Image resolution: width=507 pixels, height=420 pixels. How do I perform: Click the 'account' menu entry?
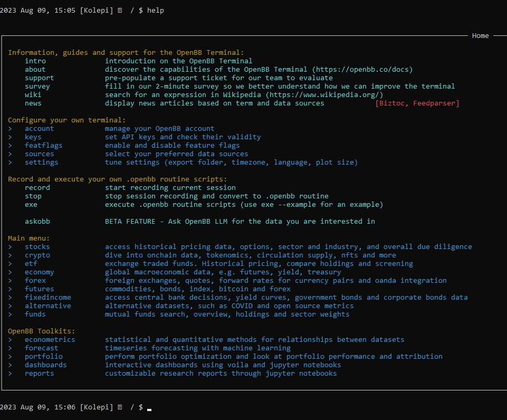(40, 128)
